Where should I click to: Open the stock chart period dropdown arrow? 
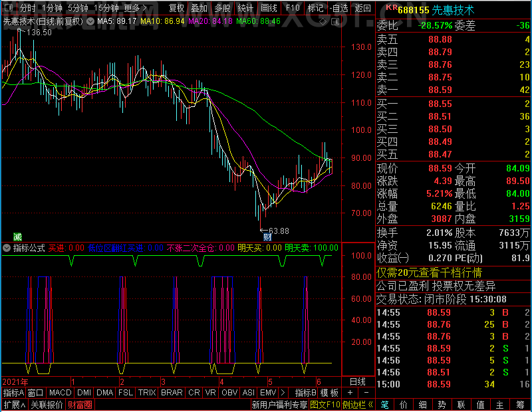pos(90,22)
